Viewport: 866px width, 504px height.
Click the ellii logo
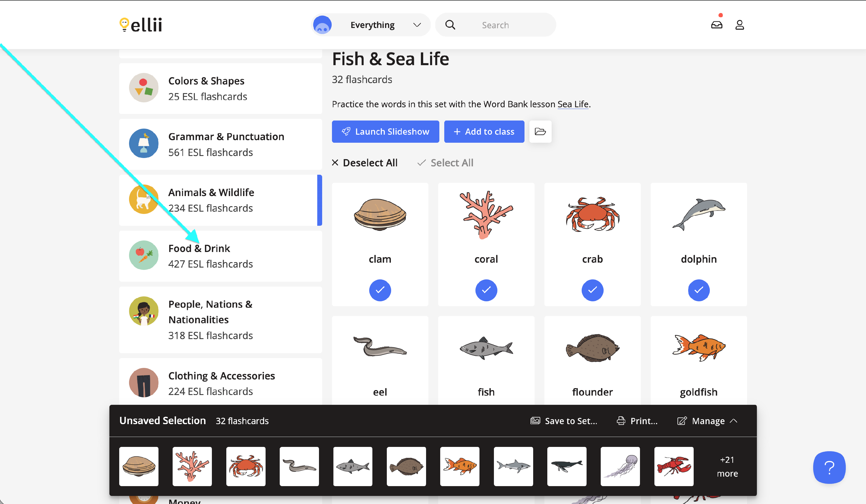[141, 25]
